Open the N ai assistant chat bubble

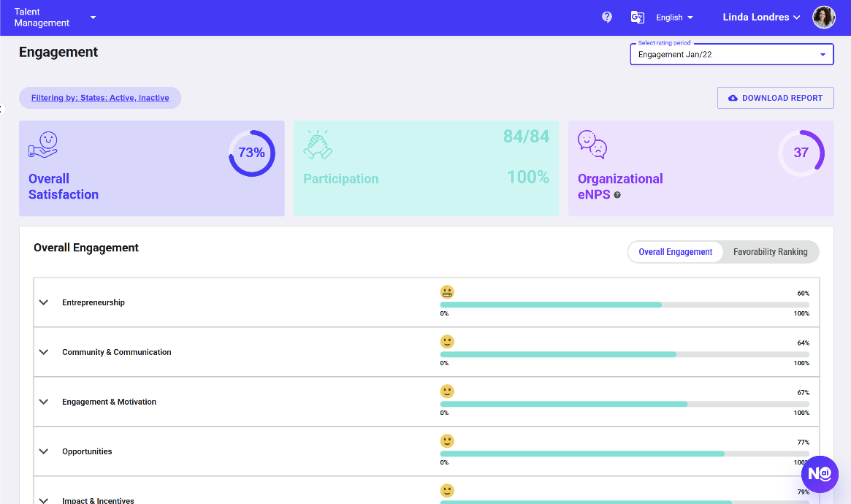820,474
